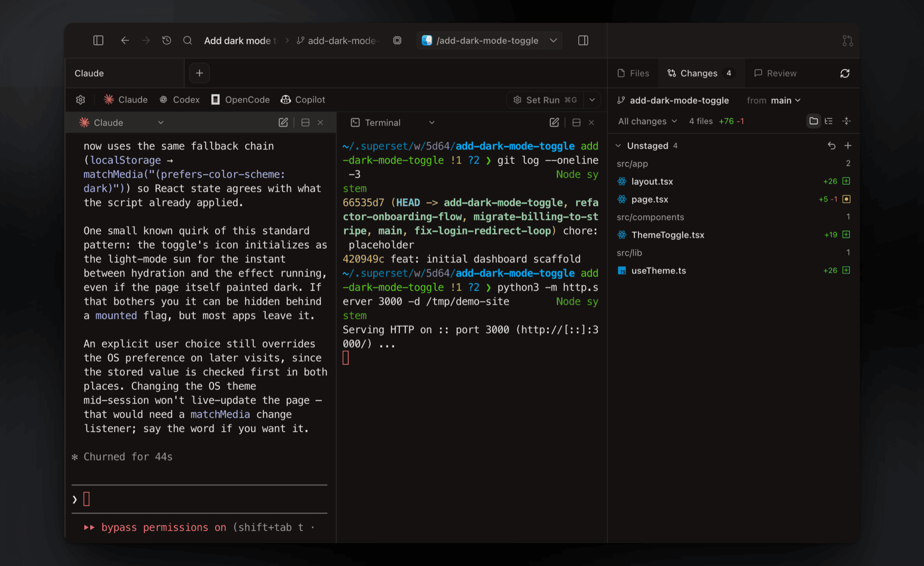Open ThemeToggle.tsx in changes list
The width and height of the screenshot is (924, 566).
733,235
